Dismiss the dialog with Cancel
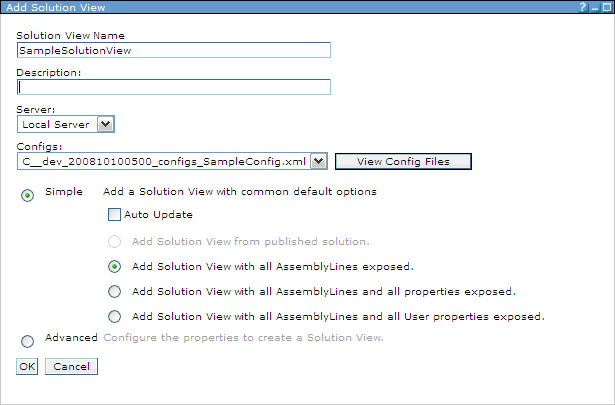 click(71, 367)
